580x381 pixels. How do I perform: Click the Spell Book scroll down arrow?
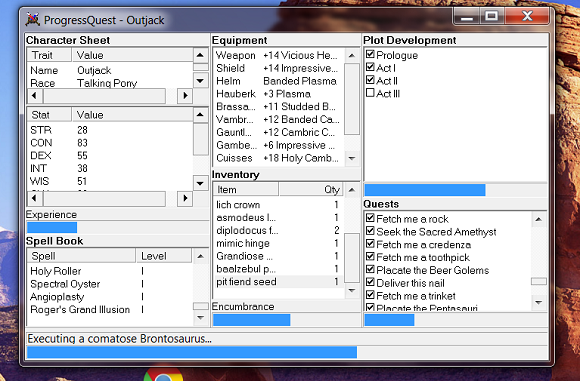[x=200, y=317]
